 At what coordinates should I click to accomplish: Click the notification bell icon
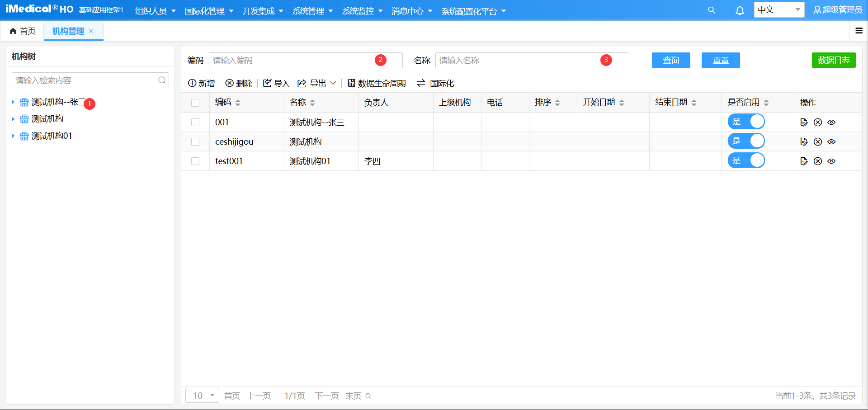click(740, 10)
